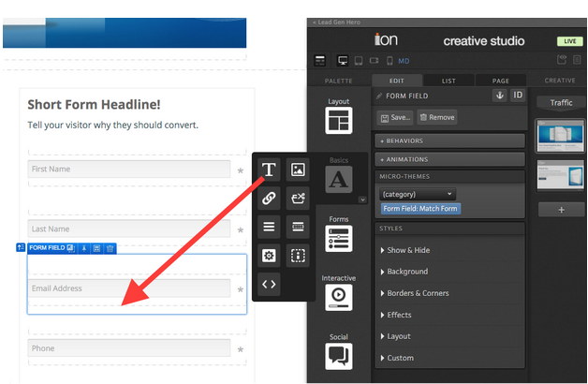Click the Remove button
588x384 pixels.
pos(436,117)
